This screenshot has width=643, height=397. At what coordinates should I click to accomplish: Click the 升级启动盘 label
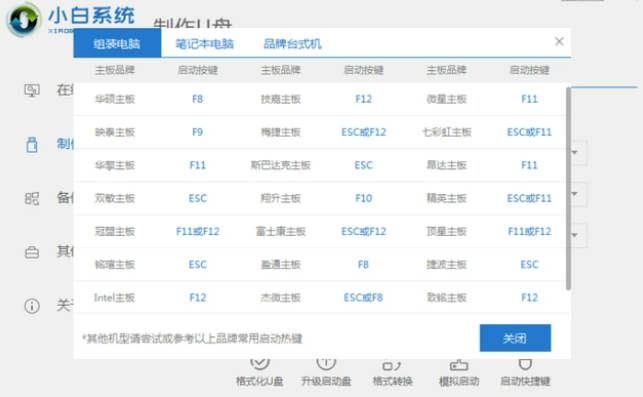coord(326,381)
